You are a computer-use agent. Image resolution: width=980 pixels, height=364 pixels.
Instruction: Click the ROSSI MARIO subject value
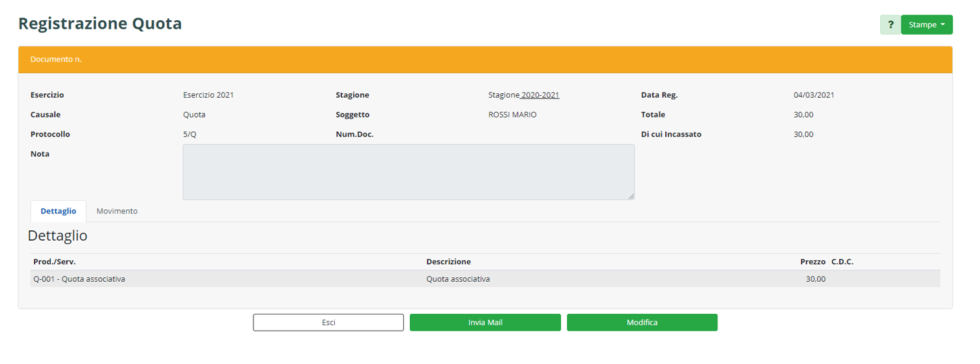coord(512,115)
